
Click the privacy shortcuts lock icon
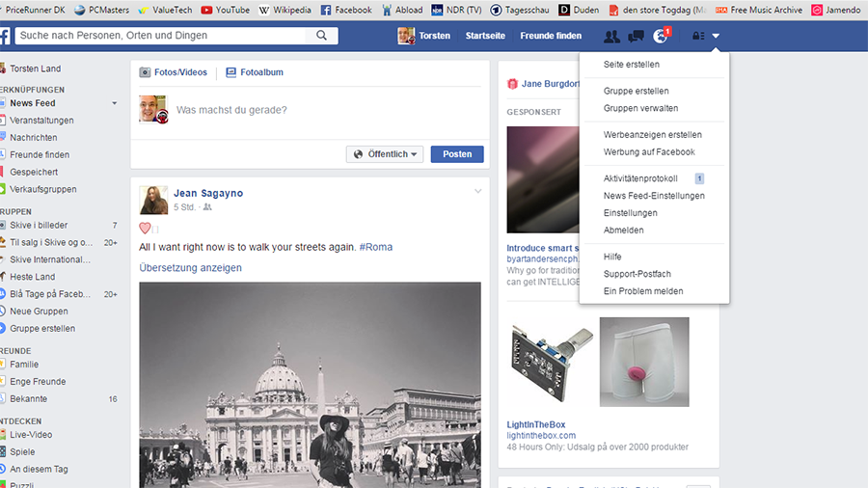(698, 37)
